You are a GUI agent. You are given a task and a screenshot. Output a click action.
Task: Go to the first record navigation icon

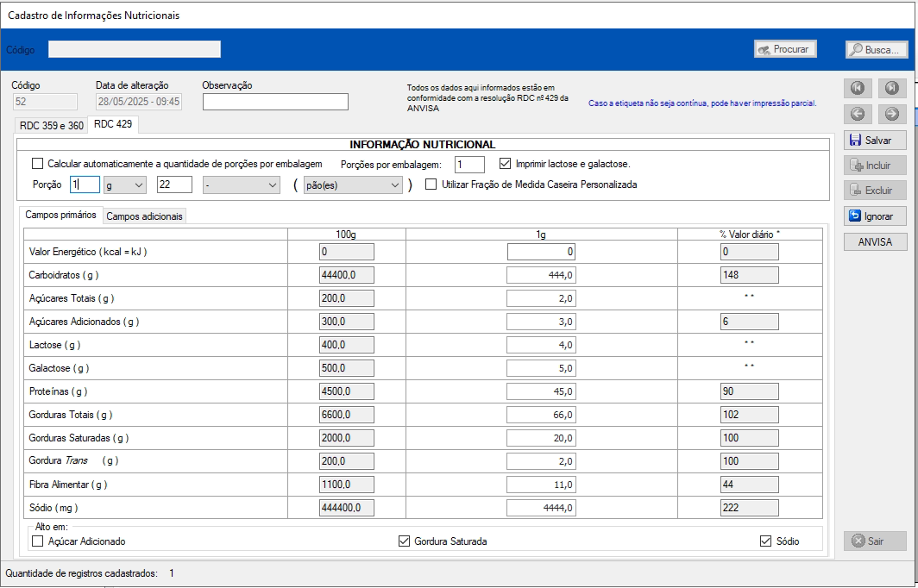[858, 88]
